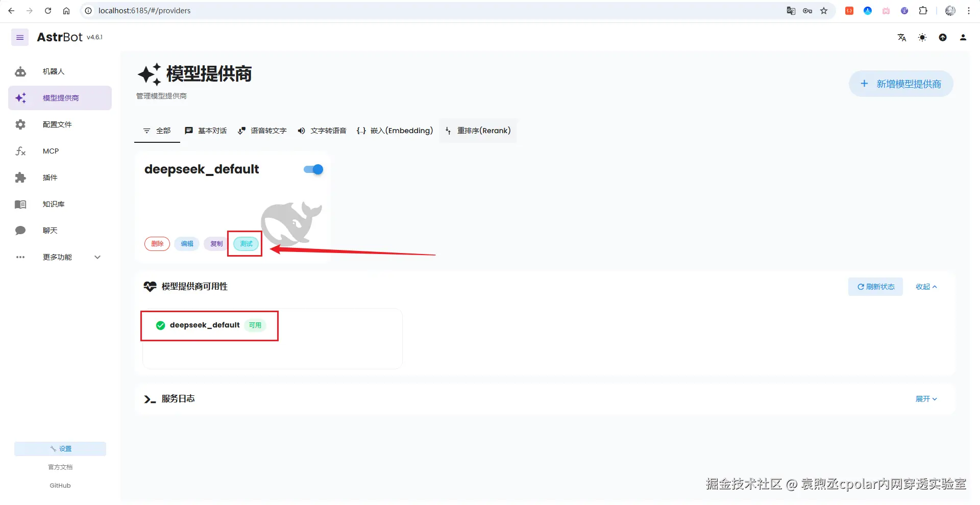The image size is (980, 505).
Task: Go back with browser back arrow
Action: coord(11,11)
